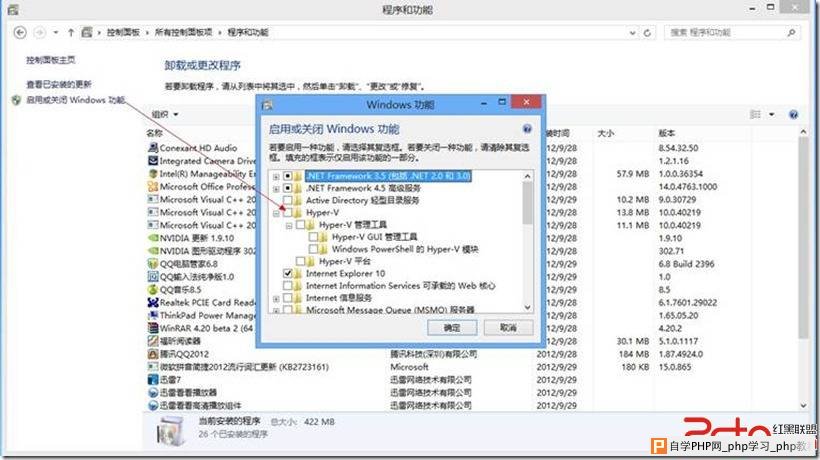Select the ThinkPad Power Manager icon
The width and height of the screenshot is (820, 460).
pyautogui.click(x=153, y=315)
